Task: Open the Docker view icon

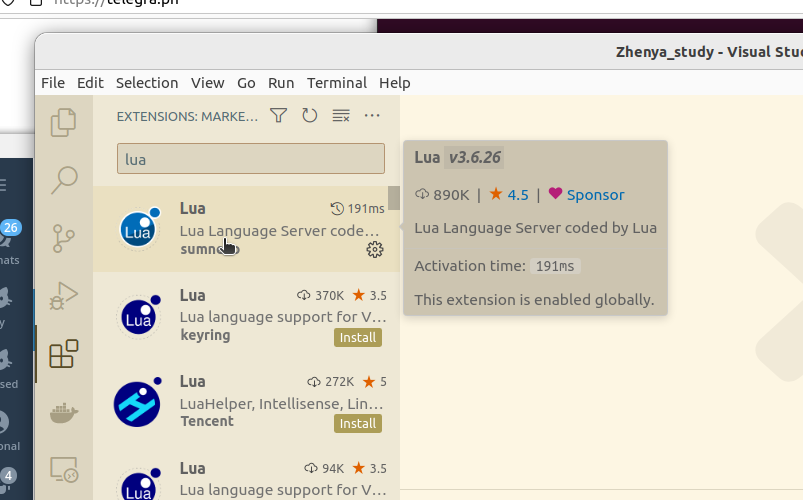Action: [x=64, y=412]
